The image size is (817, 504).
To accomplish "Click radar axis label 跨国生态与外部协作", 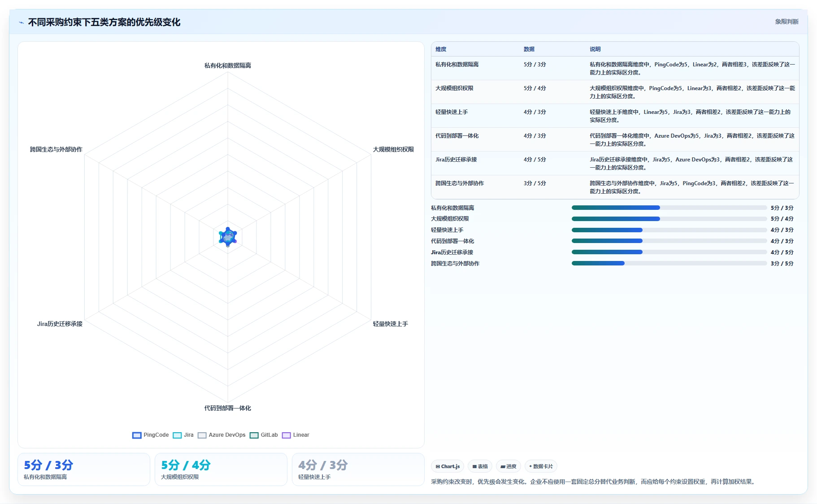I will click(x=56, y=149).
